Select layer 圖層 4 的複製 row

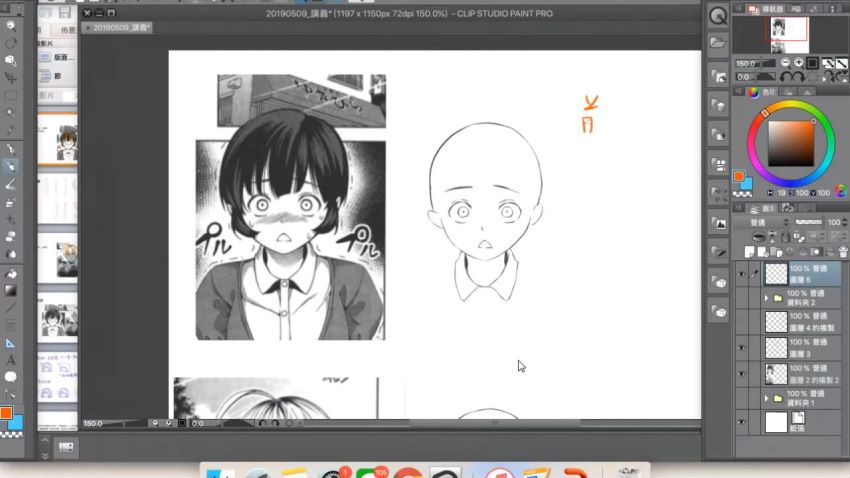[x=802, y=322]
